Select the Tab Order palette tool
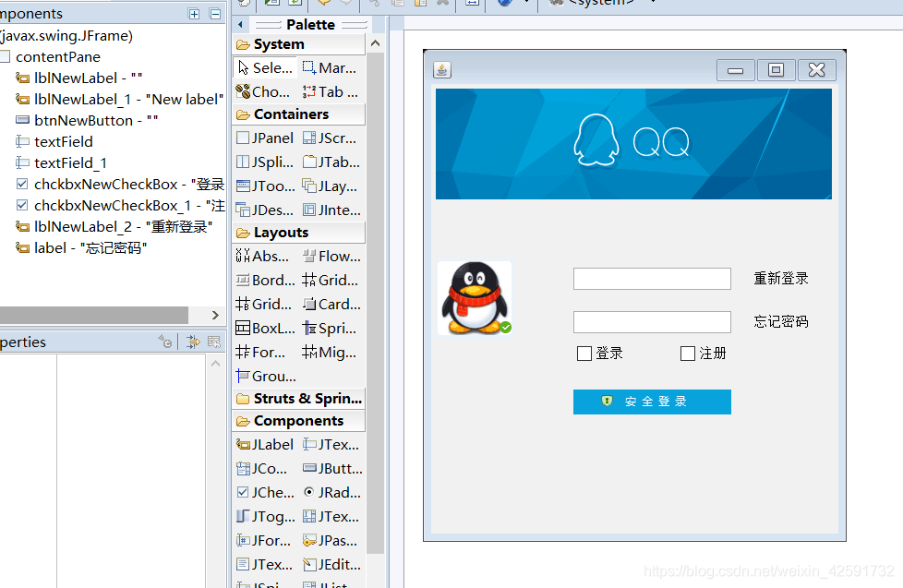 [x=331, y=92]
